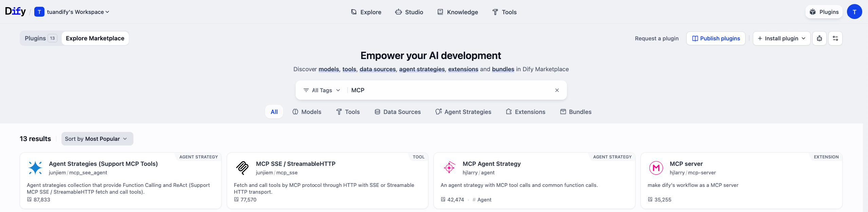Click the MCP search input field
The width and height of the screenshot is (868, 212).
click(448, 90)
